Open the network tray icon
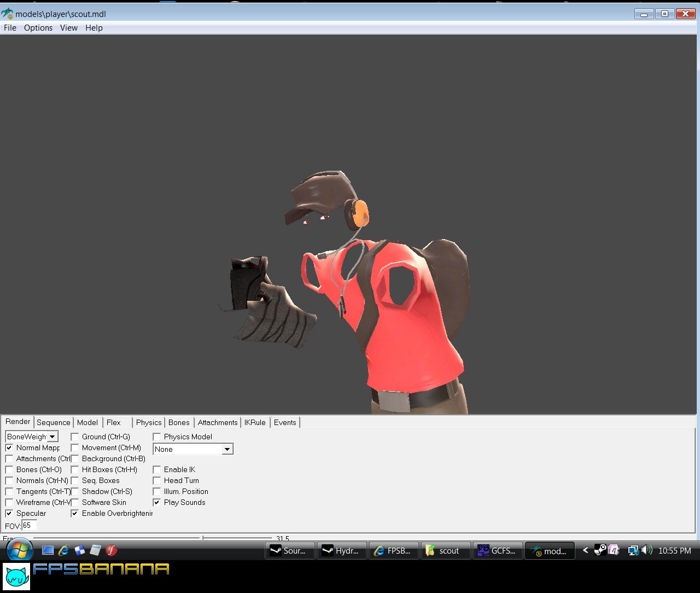Screen dimensions: 700x593 pos(633,550)
